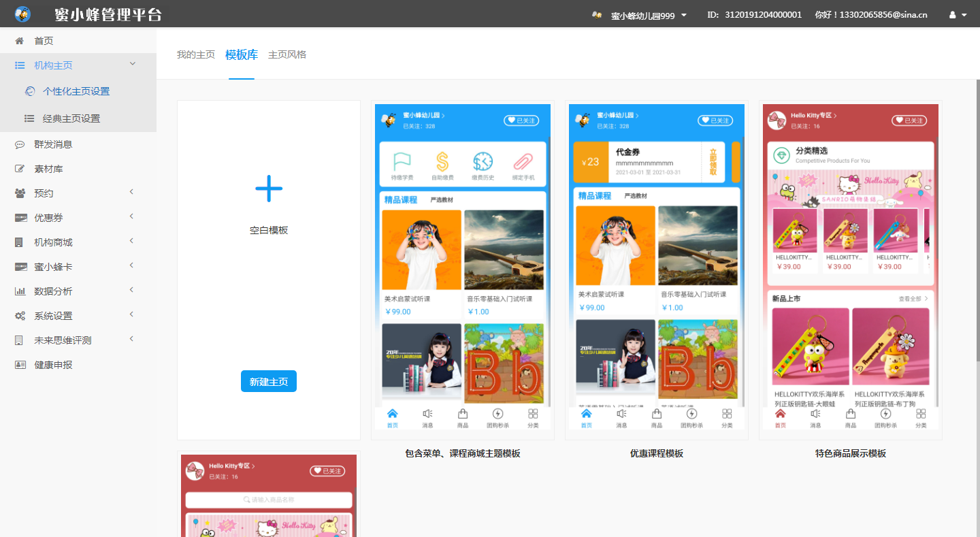Click the 分类精选 diamond icon
980x537 pixels.
coord(781,156)
